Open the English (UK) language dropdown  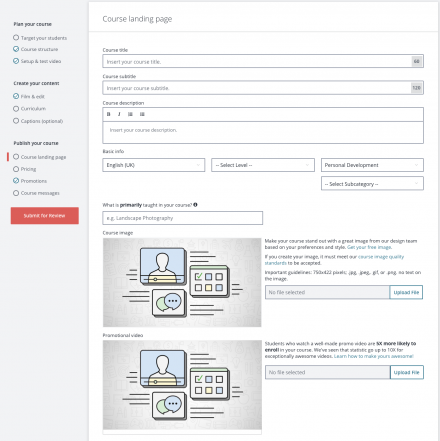tap(154, 165)
